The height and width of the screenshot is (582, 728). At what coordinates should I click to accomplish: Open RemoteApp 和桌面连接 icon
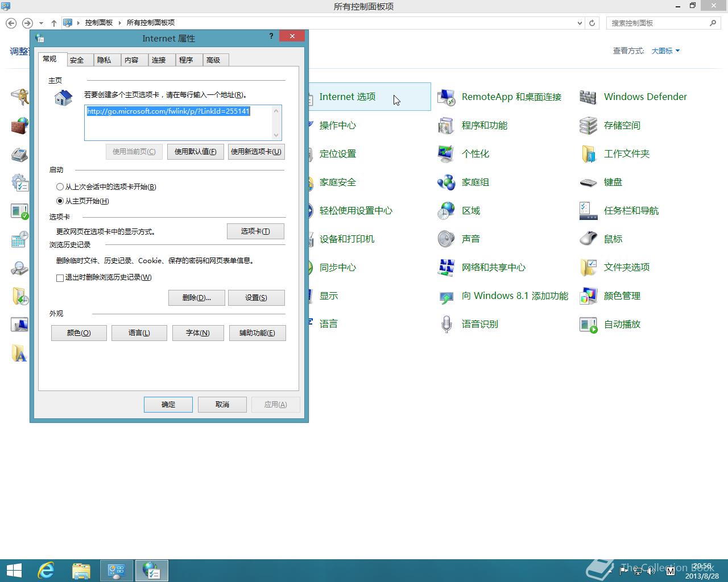pos(446,97)
